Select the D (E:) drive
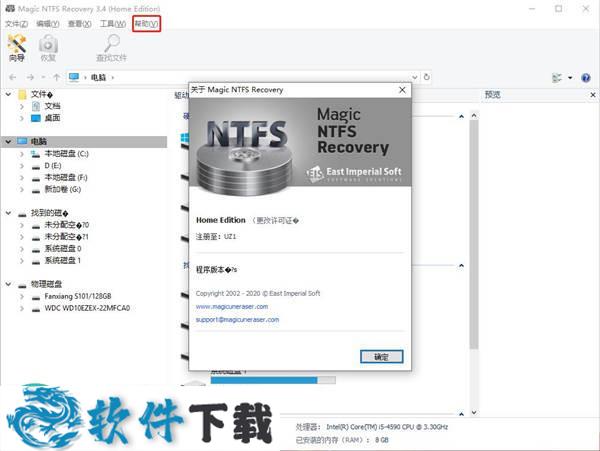This screenshot has height=451, width=600. pyautogui.click(x=53, y=166)
